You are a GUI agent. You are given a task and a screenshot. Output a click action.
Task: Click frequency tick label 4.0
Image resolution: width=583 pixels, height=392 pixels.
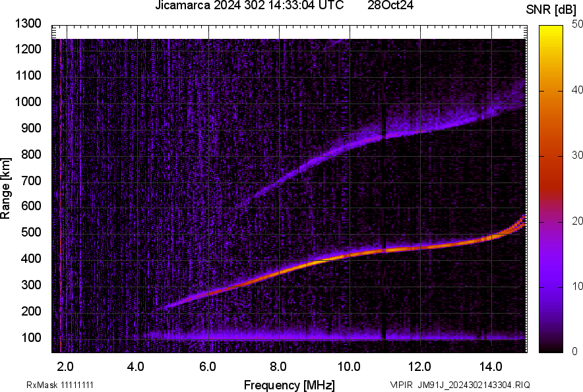tap(136, 367)
